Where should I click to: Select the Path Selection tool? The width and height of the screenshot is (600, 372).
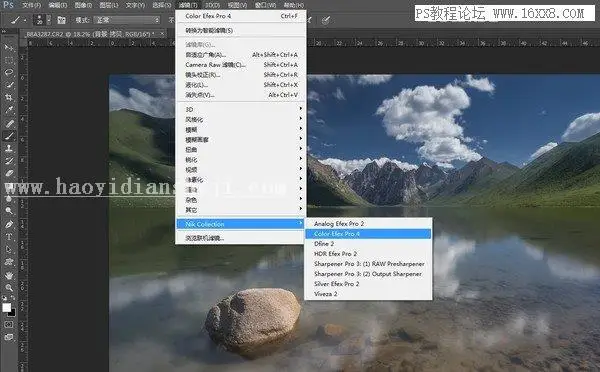[9, 250]
